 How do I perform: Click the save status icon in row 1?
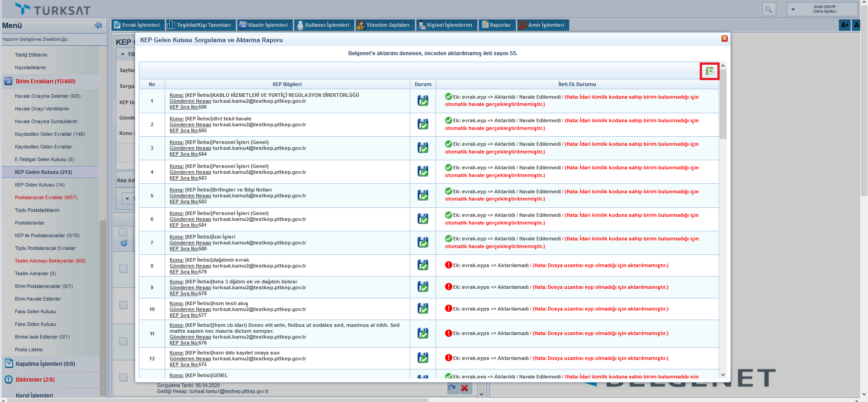coord(422,100)
